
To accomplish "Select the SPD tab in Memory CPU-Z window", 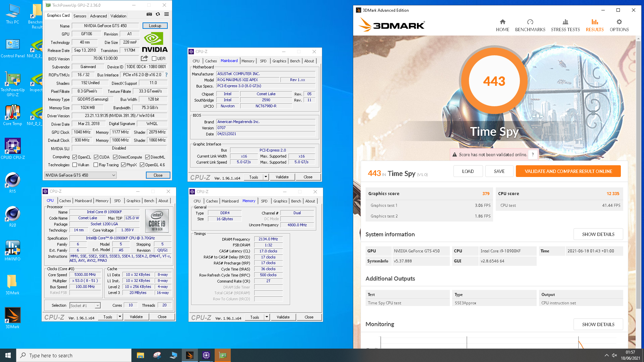I will 264,201.
